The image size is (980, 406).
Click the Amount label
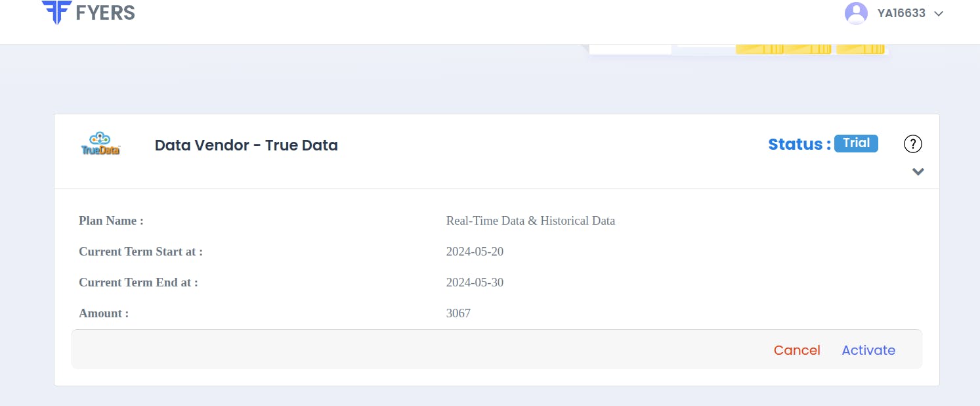coord(104,313)
